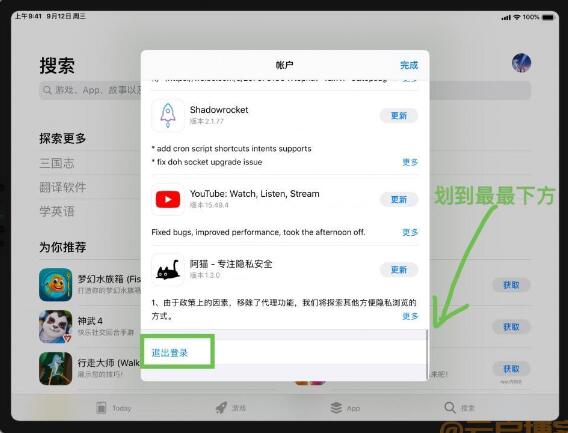Screen dimensions: 568x433
Task: Get 梦幻水族箱 with 获取 button
Action: click(x=511, y=285)
